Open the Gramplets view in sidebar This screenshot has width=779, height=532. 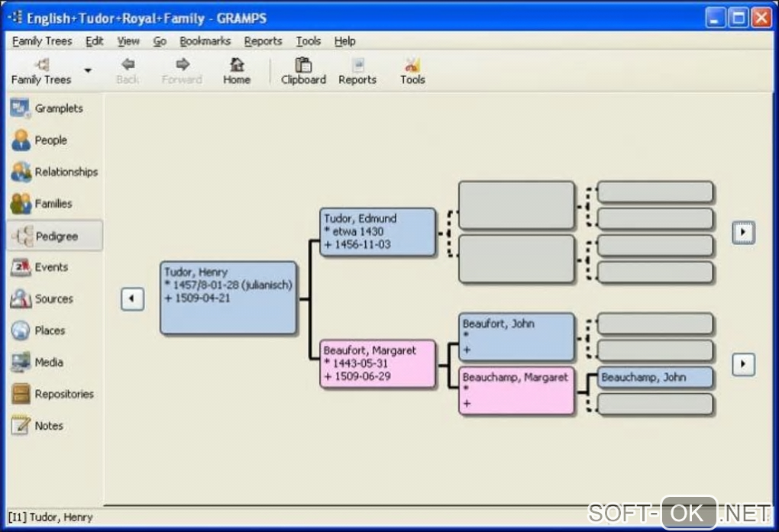tap(47, 108)
